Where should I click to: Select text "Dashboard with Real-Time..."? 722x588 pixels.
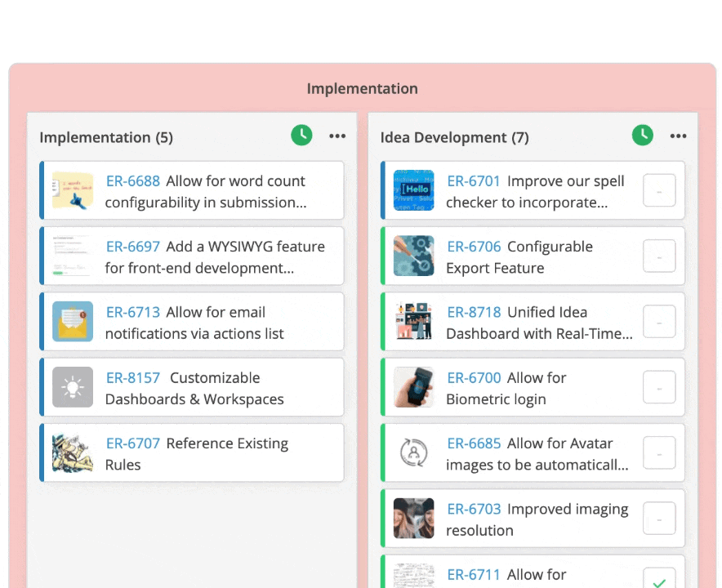click(x=539, y=334)
